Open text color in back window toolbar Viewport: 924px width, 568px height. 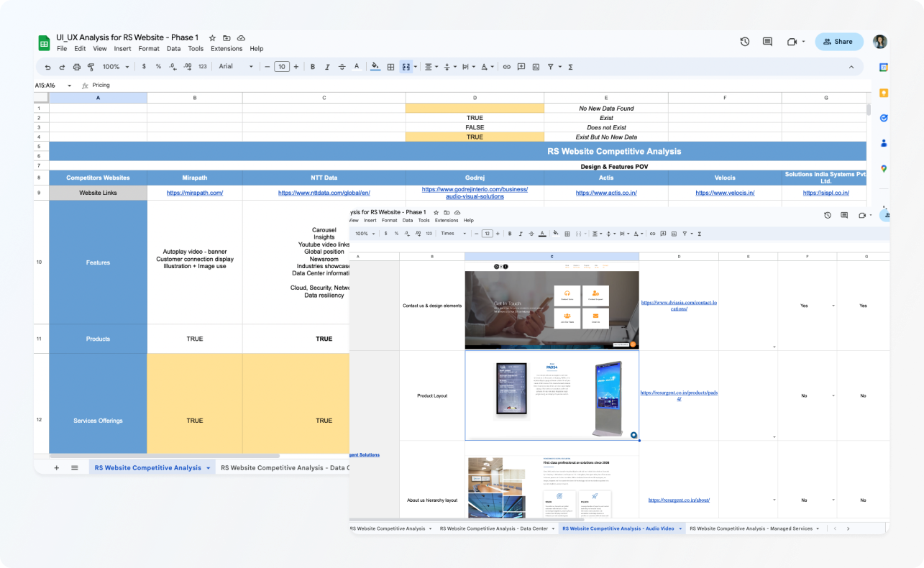356,67
